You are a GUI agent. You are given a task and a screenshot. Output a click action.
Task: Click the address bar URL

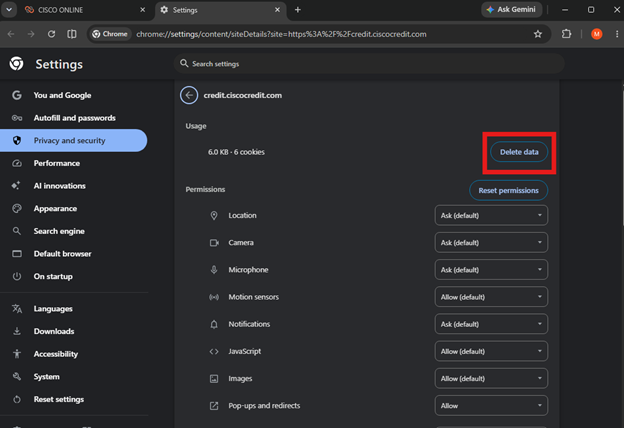click(x=281, y=34)
